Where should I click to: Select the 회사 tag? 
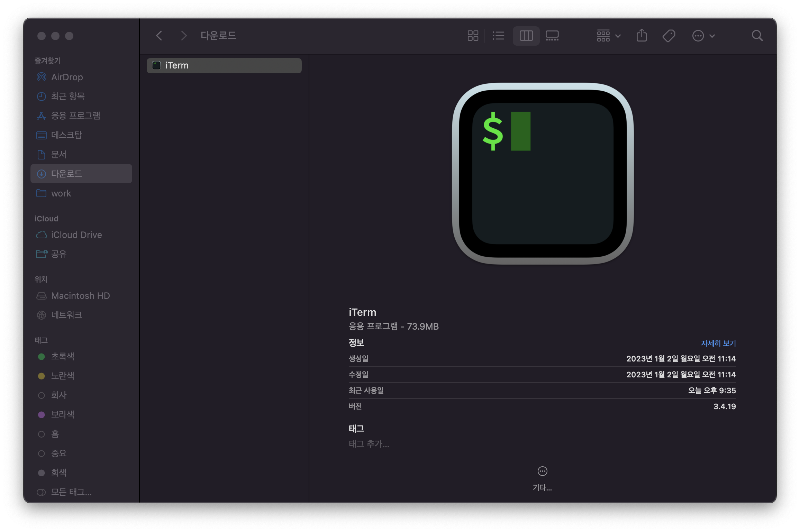pos(81,395)
